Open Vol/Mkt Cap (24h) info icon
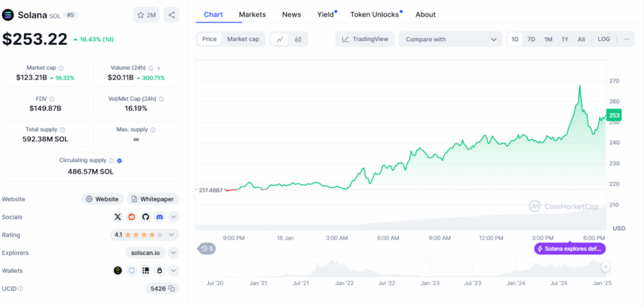The image size is (644, 306). [x=162, y=99]
